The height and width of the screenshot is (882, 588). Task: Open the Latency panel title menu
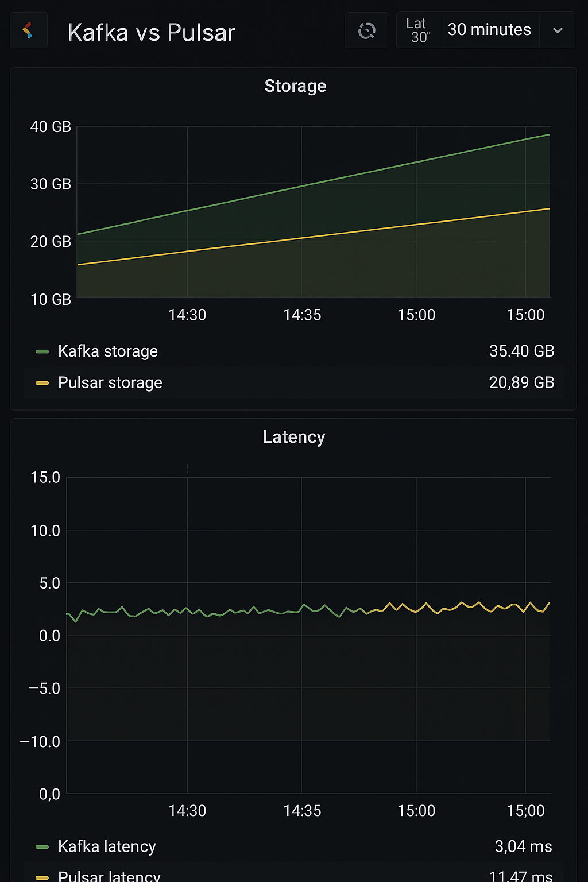click(293, 437)
